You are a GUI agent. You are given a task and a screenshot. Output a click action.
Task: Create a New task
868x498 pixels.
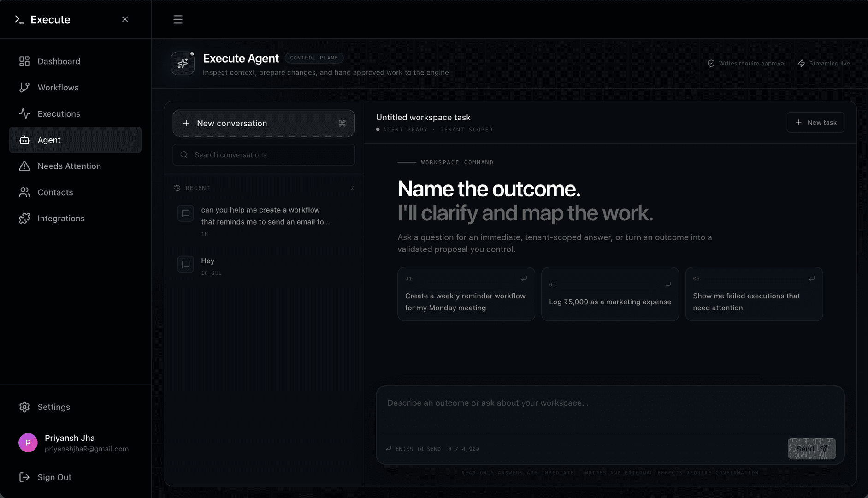tap(815, 122)
